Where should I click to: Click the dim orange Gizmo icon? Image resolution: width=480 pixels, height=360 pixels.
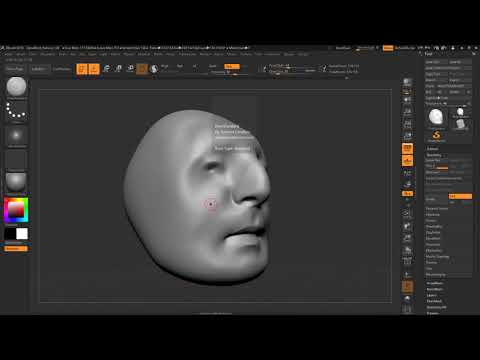[x=142, y=69]
